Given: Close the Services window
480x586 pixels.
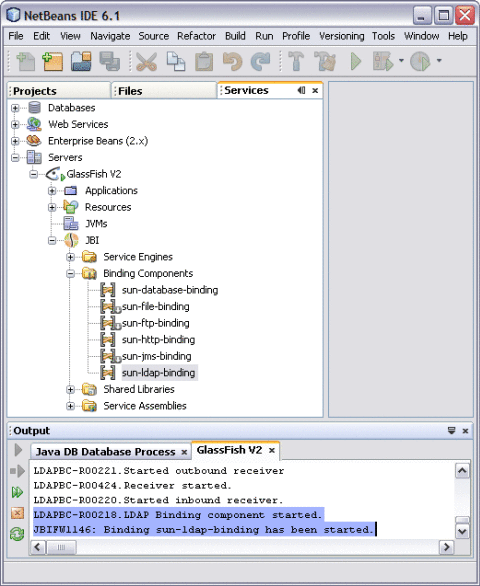Looking at the screenshot, I should (x=315, y=90).
